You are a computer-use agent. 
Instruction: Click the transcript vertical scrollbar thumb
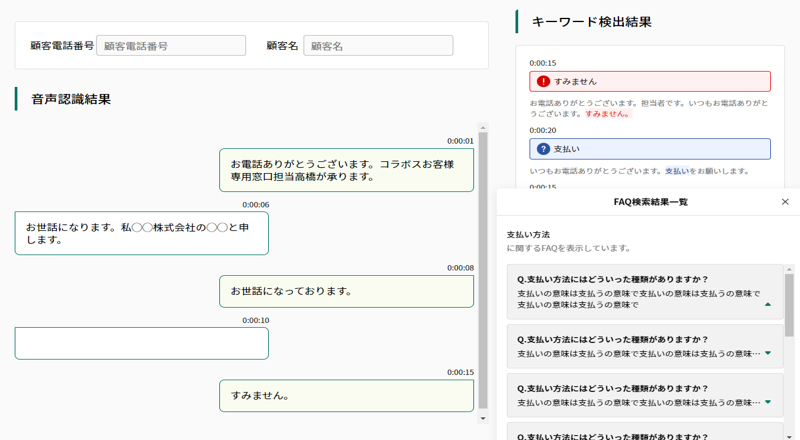click(483, 271)
